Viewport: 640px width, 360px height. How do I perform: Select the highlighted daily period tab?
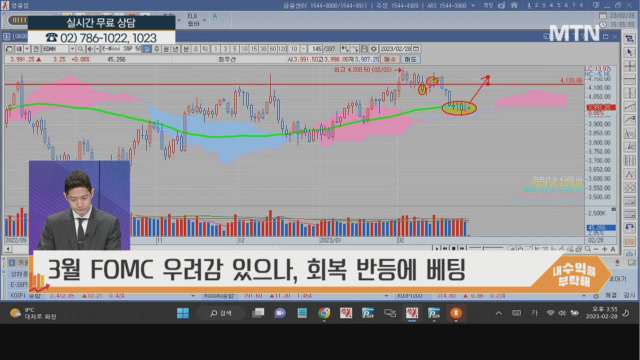tap(147, 49)
